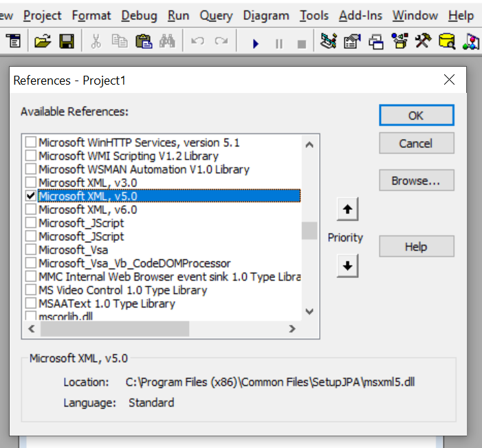This screenshot has width=482, height=448.
Task: Check the Microsoft XML, v3.0 box
Action: coord(31,182)
